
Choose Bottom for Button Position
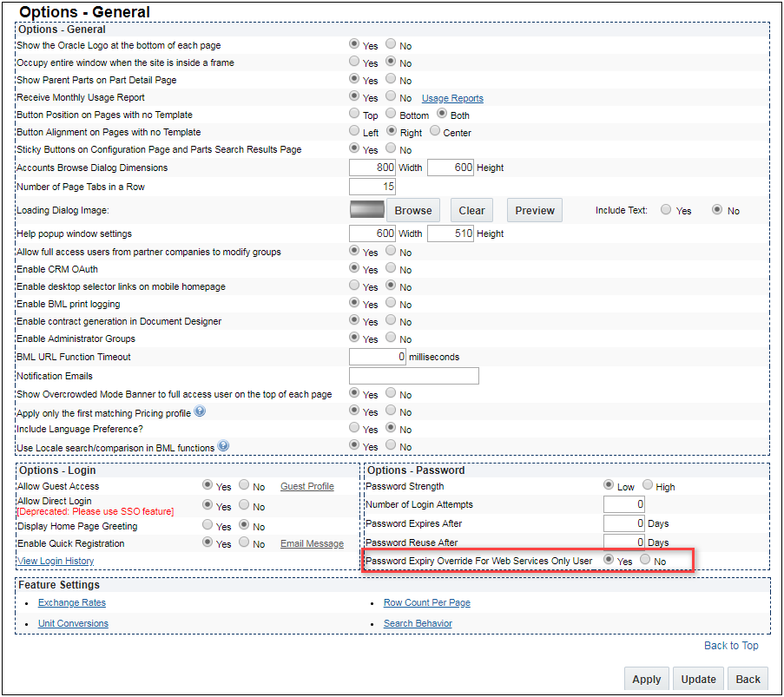pos(391,114)
